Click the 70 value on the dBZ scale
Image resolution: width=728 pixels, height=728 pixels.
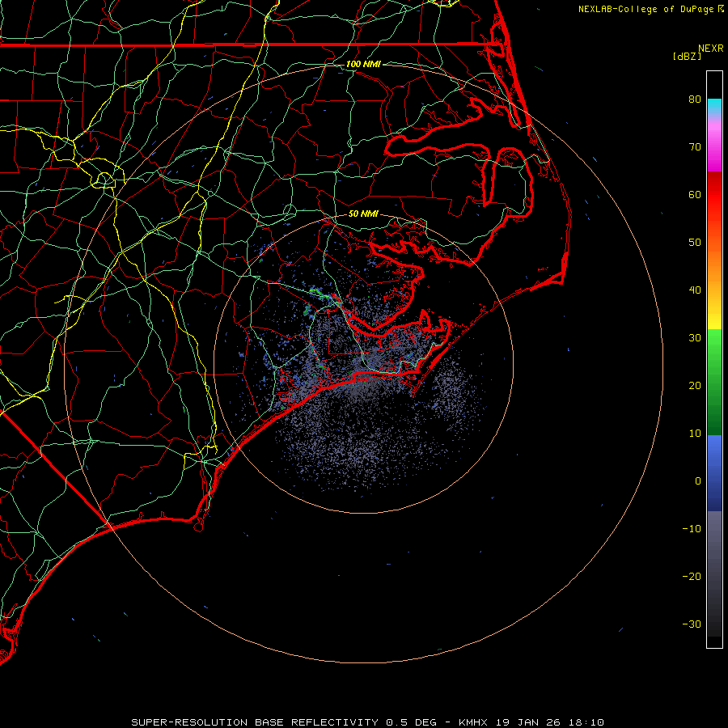695,147
